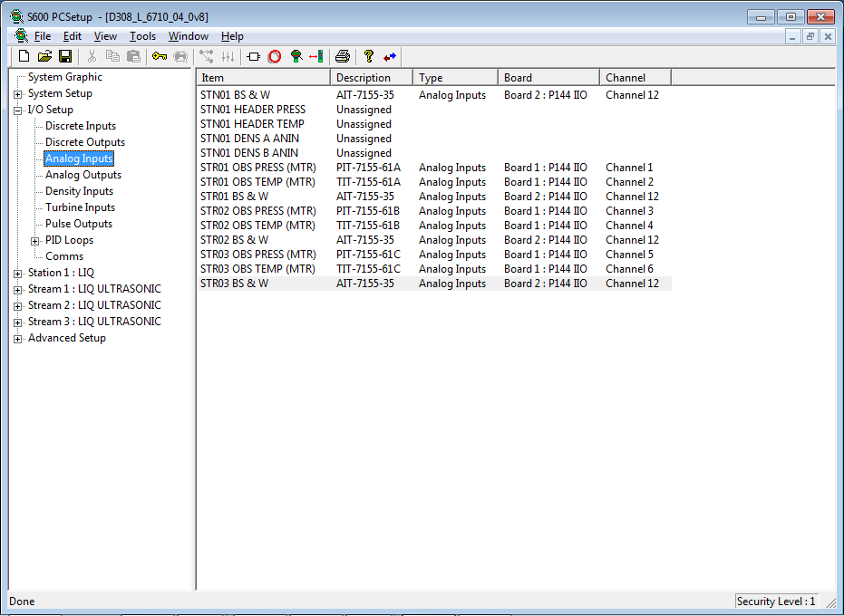Viewport: 844px width, 616px height.
Task: Open the Edit menu
Action: click(73, 36)
